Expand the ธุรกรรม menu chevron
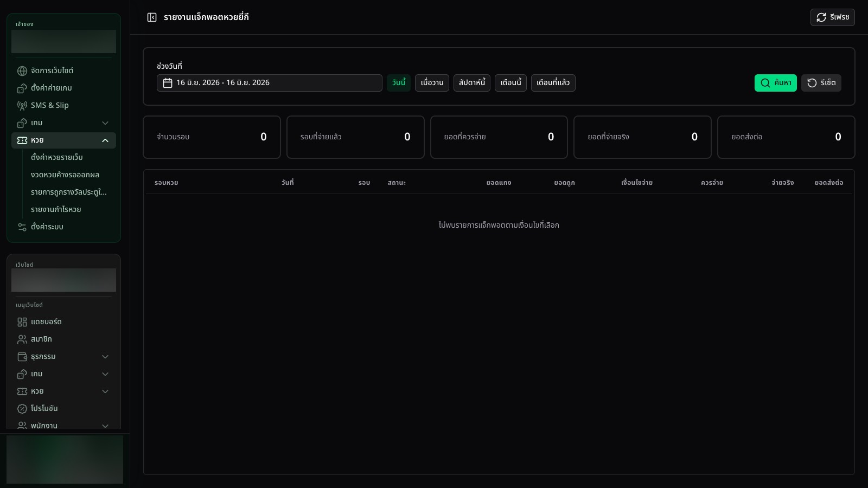868x488 pixels. click(105, 357)
